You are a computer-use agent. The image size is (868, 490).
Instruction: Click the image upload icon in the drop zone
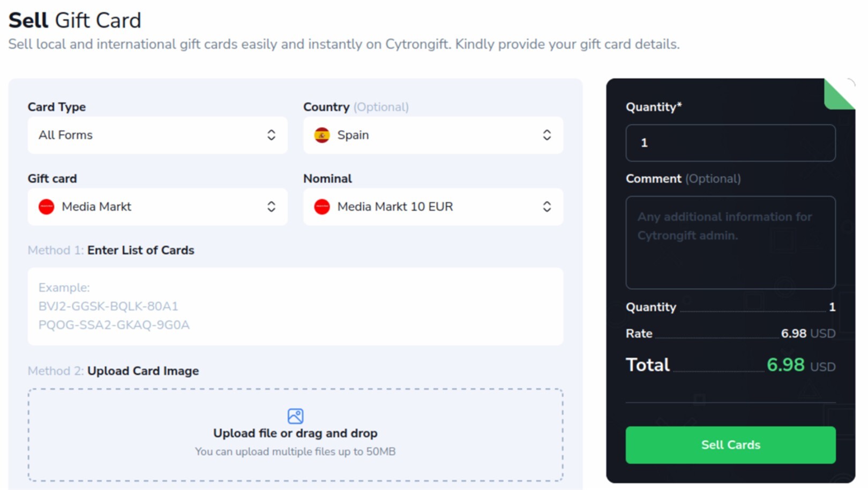pyautogui.click(x=295, y=416)
